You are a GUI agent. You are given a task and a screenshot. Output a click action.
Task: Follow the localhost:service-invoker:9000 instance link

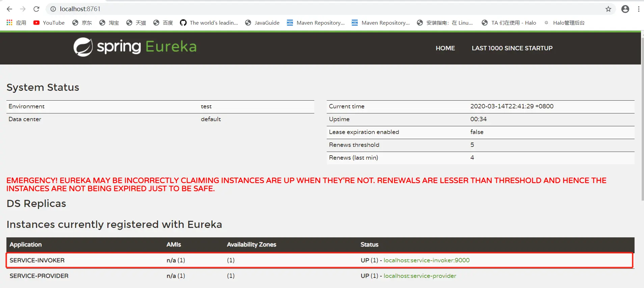coord(427,260)
